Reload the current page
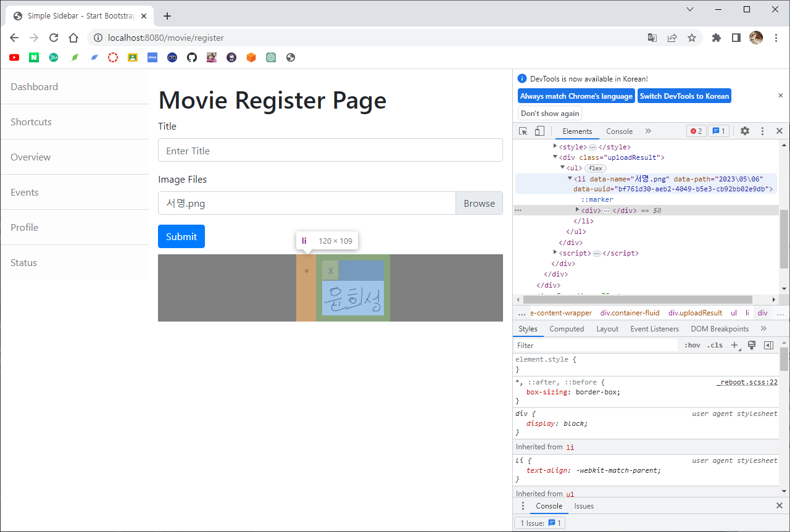This screenshot has width=790, height=532. (x=54, y=38)
